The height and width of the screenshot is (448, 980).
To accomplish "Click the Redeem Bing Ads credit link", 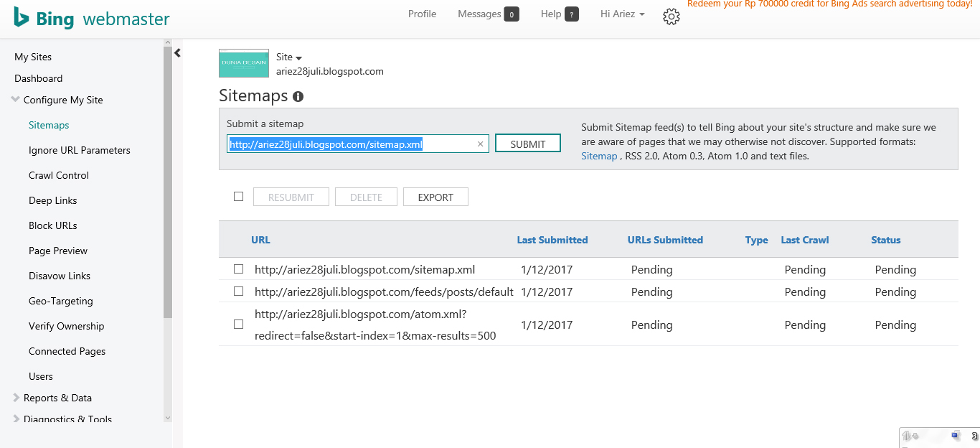I will (830, 4).
